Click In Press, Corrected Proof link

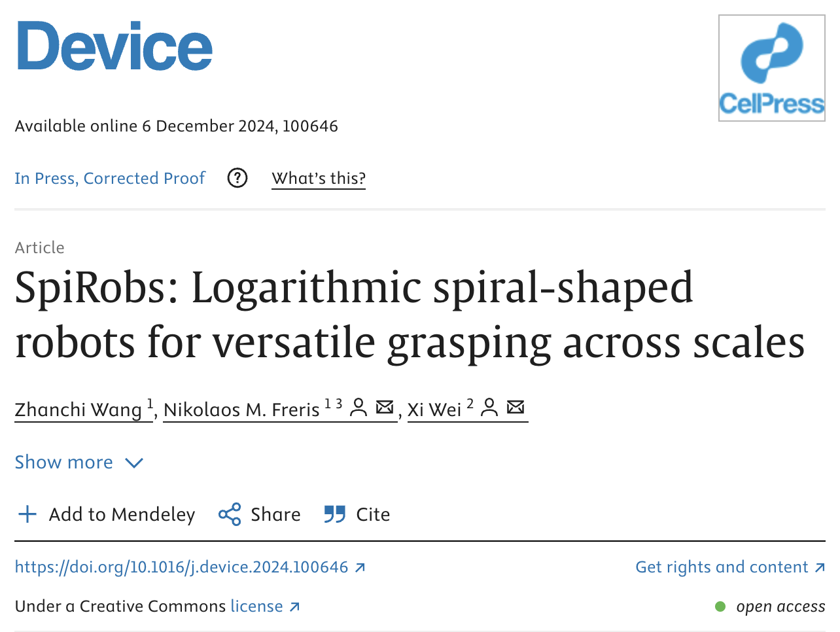coord(110,178)
